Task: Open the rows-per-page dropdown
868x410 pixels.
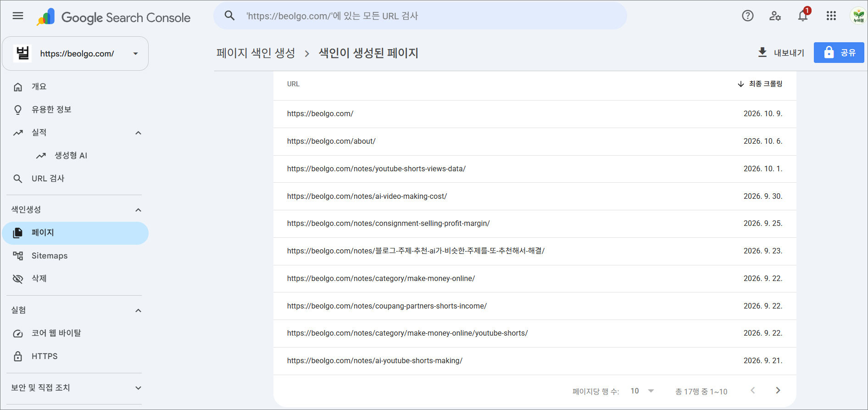Action: point(642,391)
